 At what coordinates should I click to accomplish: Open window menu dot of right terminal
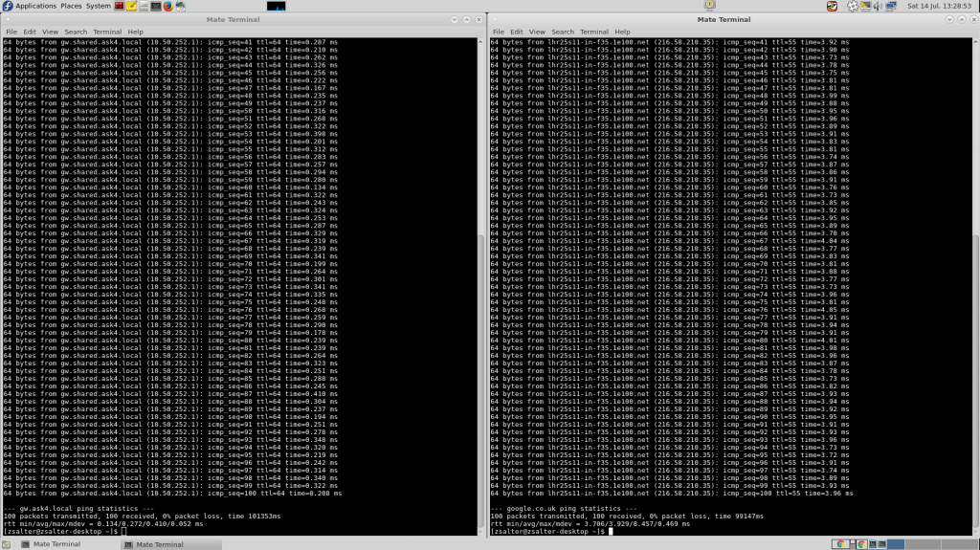point(495,19)
